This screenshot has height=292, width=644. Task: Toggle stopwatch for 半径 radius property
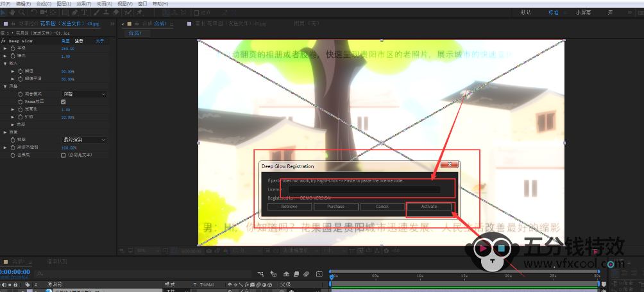click(x=13, y=49)
